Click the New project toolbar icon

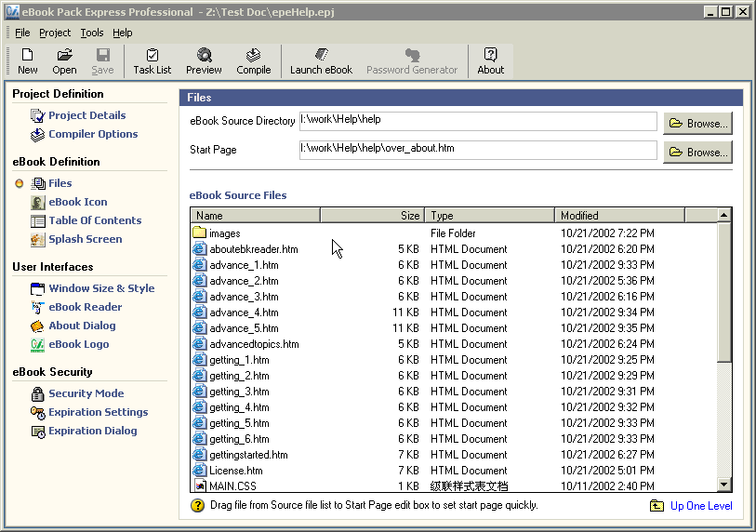[x=28, y=61]
